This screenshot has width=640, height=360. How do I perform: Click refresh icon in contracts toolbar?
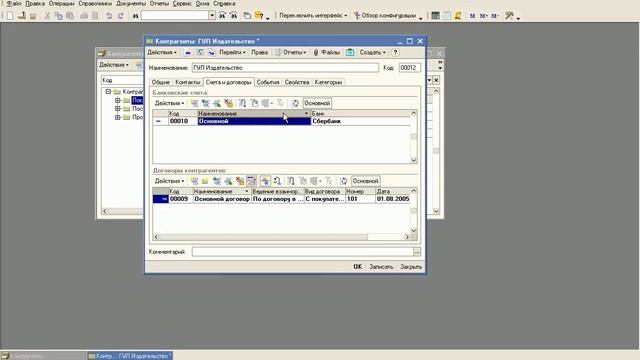coord(344,181)
